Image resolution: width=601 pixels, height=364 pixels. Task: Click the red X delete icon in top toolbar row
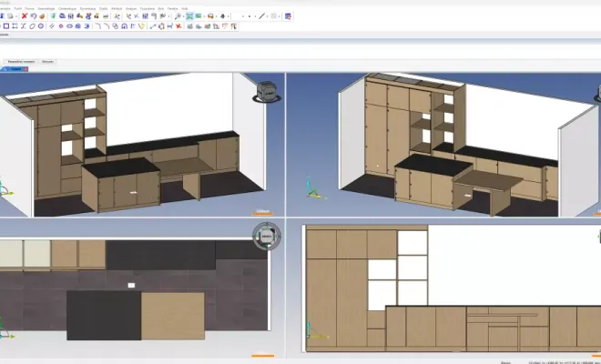point(25,16)
